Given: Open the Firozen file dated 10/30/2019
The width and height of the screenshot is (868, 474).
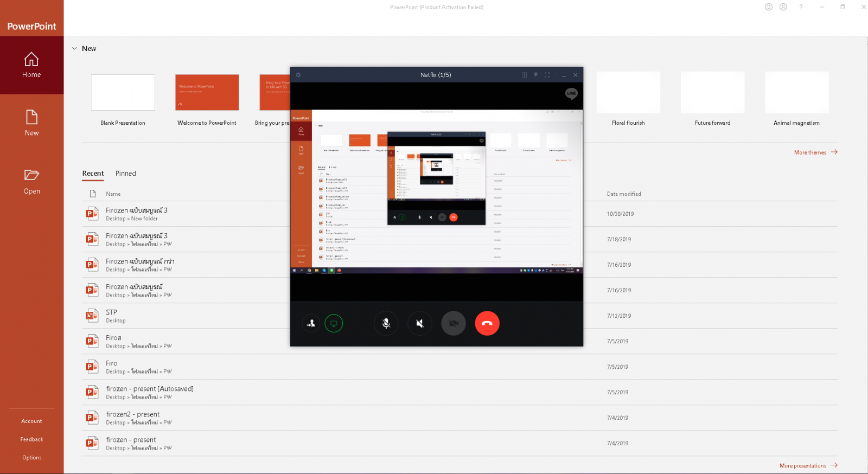Looking at the screenshot, I should pos(459,214).
